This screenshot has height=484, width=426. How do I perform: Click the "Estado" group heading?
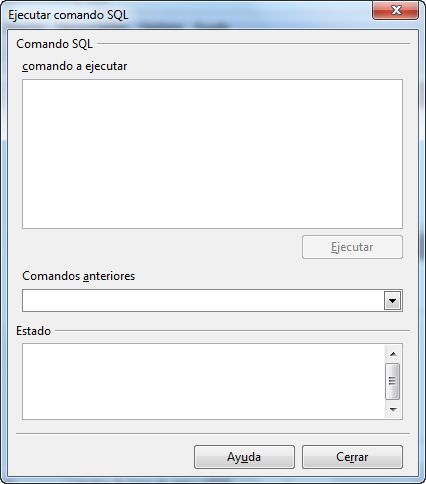click(x=33, y=331)
